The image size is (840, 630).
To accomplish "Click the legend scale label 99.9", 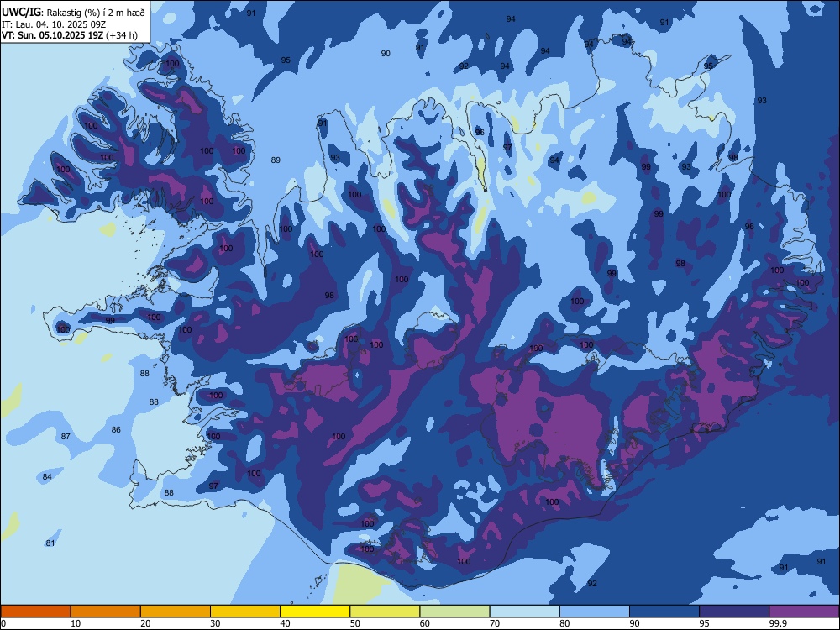I will [x=777, y=623].
